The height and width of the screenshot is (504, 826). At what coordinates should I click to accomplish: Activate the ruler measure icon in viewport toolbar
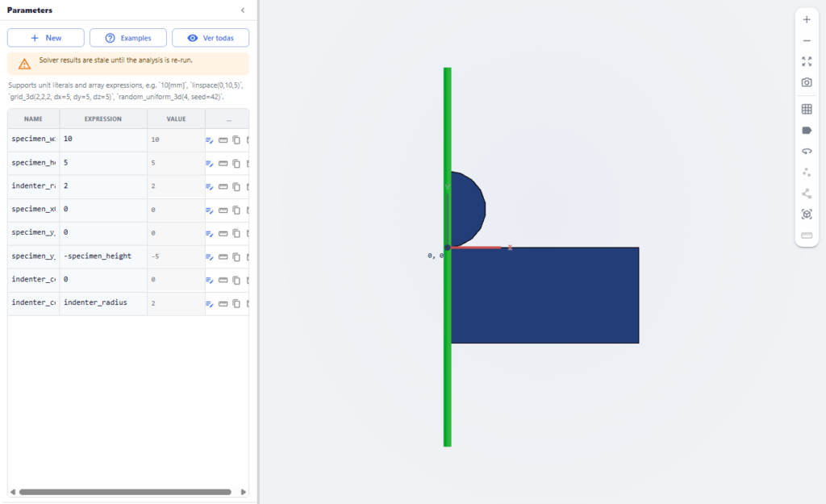pos(807,235)
